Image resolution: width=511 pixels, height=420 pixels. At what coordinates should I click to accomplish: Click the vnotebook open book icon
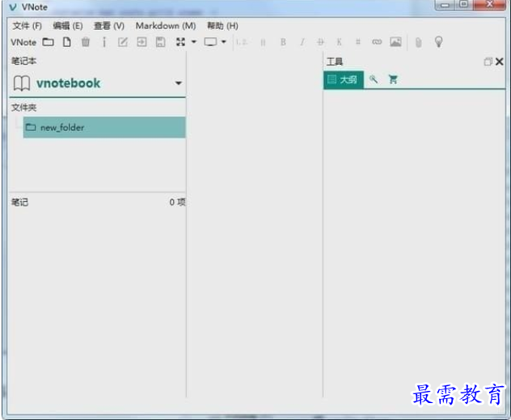22,83
